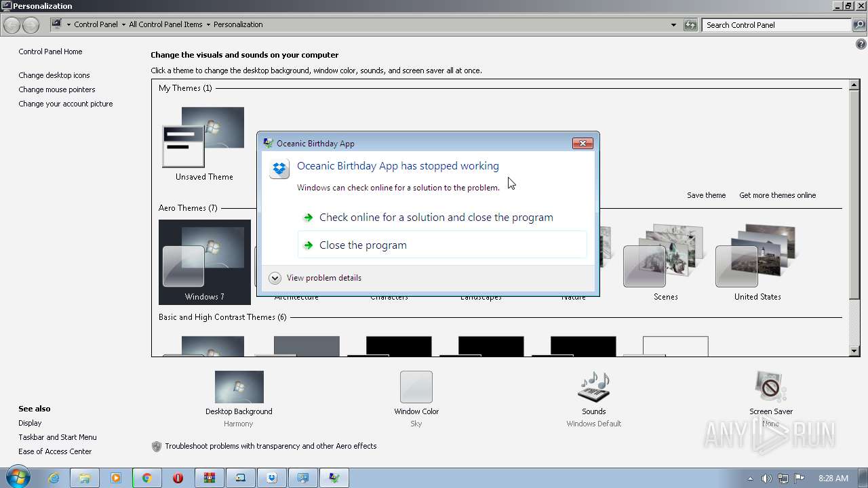Open the Sounds settings icon
This screenshot has width=868, height=488.
tap(594, 387)
